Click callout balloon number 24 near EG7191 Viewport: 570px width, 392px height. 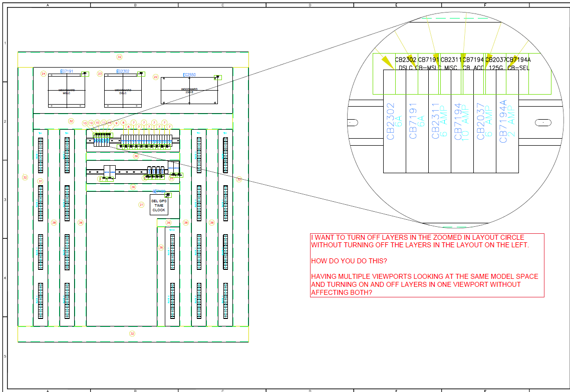point(43,74)
